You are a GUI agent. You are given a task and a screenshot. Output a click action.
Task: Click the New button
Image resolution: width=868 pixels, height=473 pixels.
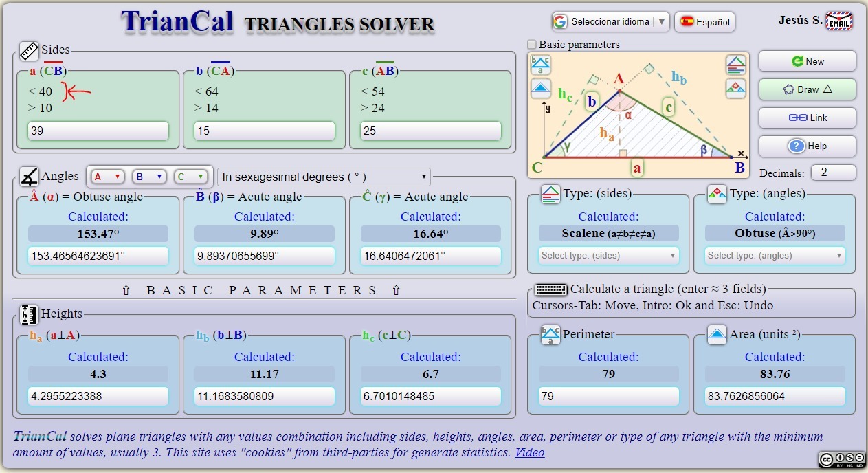click(808, 61)
